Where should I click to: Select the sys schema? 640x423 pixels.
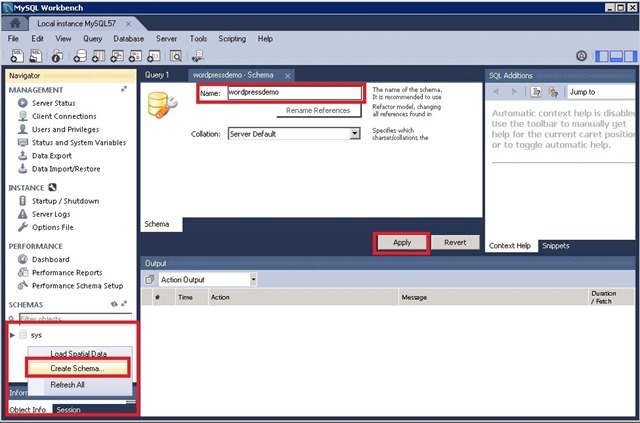click(36, 335)
